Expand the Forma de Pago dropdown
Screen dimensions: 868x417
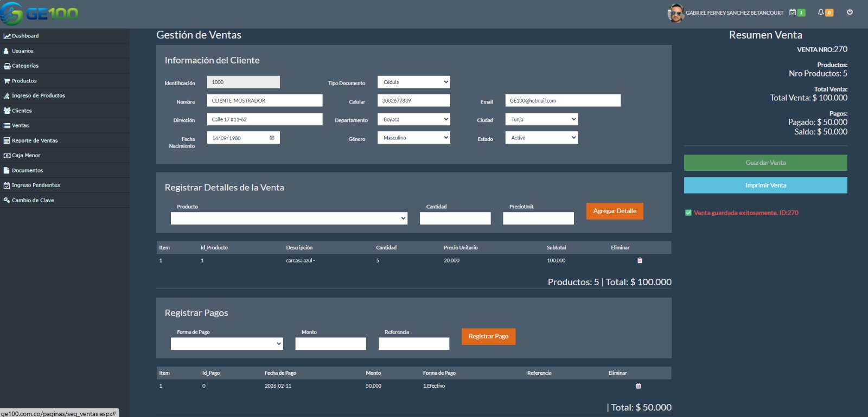coord(227,344)
